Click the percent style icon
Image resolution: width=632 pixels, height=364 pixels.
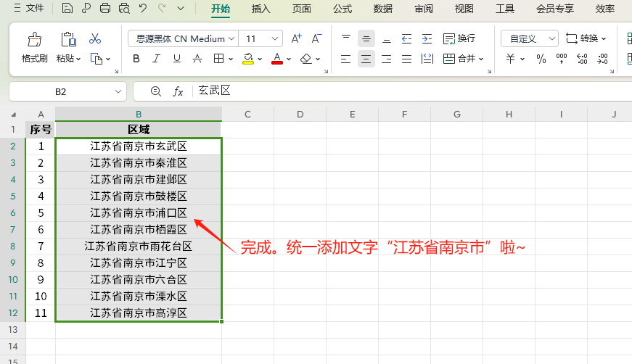pos(541,59)
